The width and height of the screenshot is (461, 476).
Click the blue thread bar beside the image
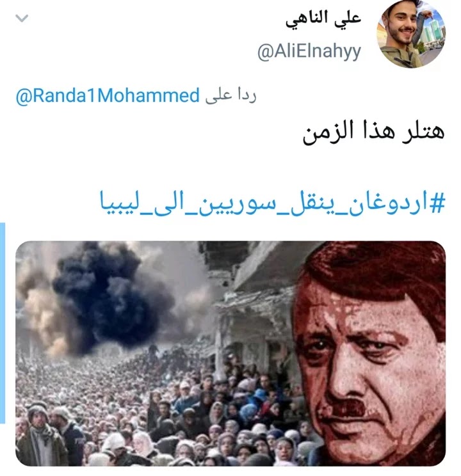pos(3,322)
